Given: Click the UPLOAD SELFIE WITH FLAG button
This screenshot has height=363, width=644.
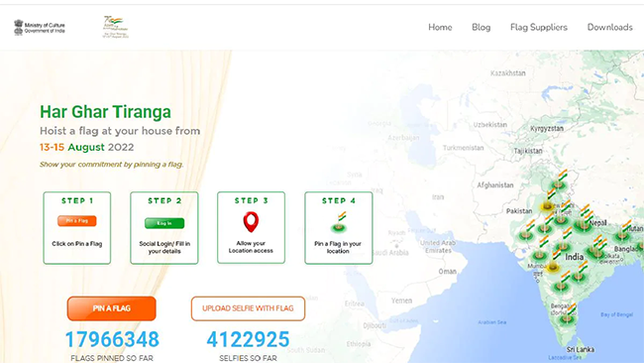Looking at the screenshot, I should pos(248,308).
